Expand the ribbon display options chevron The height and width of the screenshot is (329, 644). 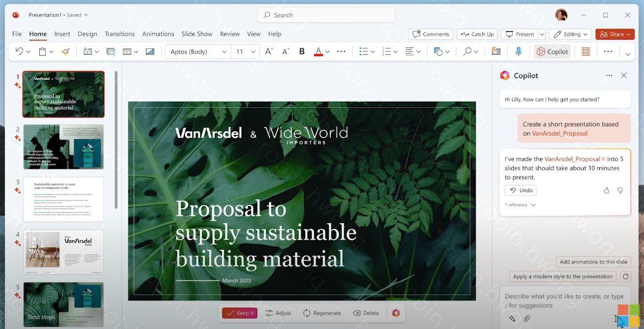coord(628,54)
